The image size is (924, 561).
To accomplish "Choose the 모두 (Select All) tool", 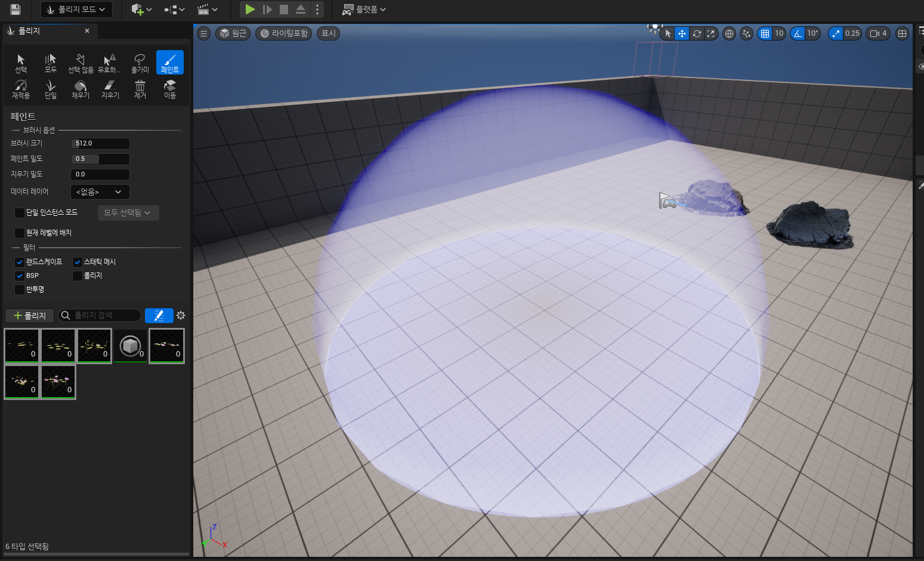I will [51, 63].
